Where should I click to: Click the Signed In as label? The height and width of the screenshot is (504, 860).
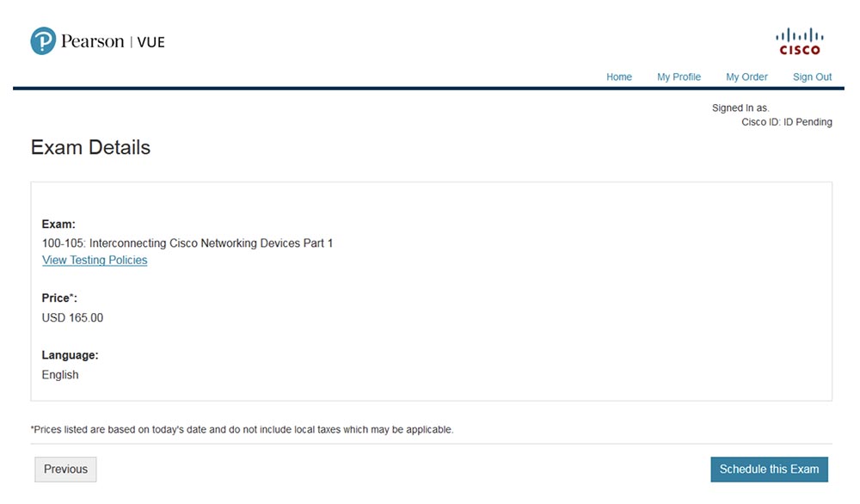(740, 108)
